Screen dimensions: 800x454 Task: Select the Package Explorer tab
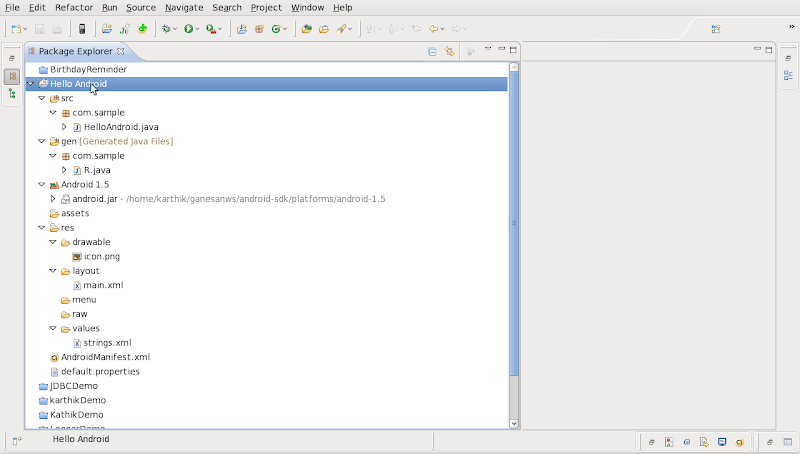pyautogui.click(x=75, y=51)
